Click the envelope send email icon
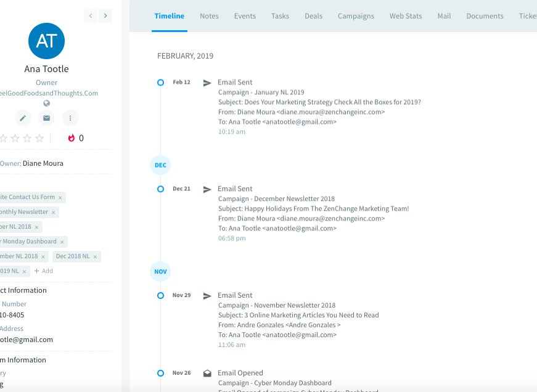The height and width of the screenshot is (392, 537). click(x=47, y=118)
